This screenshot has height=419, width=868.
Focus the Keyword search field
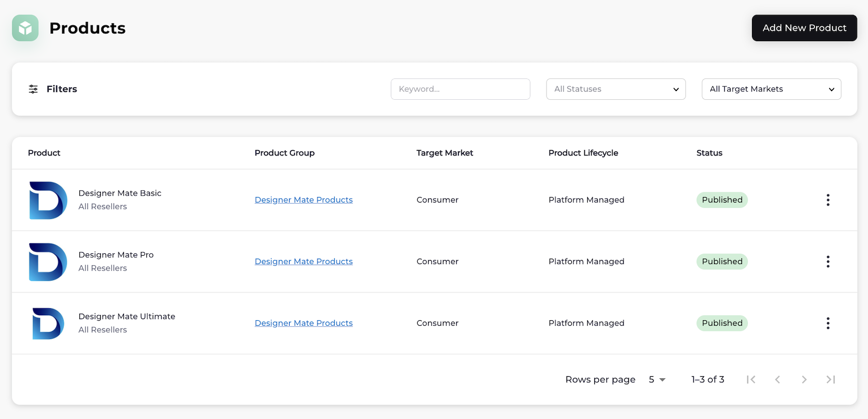tap(460, 89)
